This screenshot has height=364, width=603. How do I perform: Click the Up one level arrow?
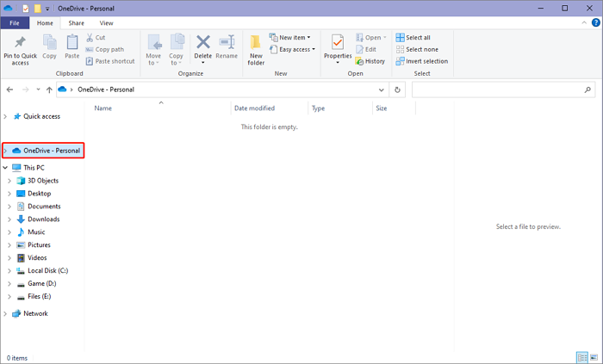coord(49,89)
